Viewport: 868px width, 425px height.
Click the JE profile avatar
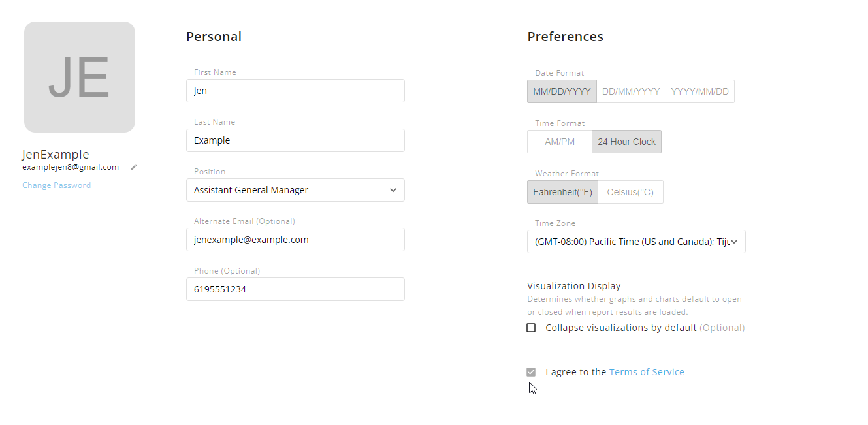80,77
